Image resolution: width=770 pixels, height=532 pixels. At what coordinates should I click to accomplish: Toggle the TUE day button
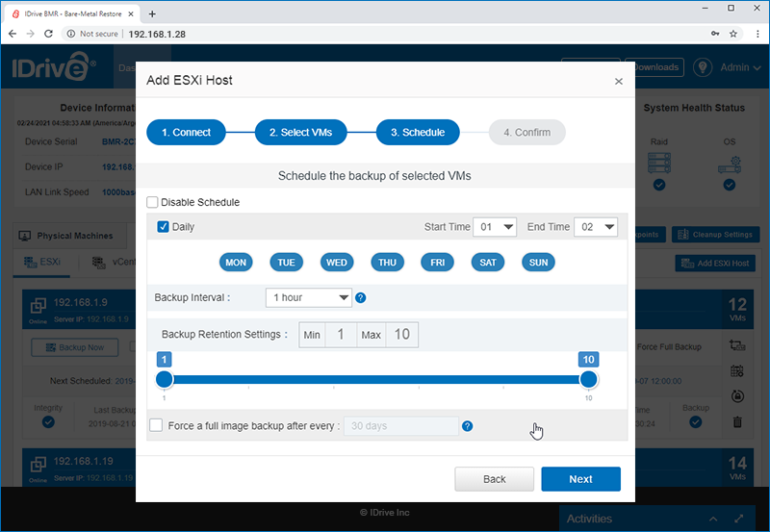pyautogui.click(x=286, y=262)
